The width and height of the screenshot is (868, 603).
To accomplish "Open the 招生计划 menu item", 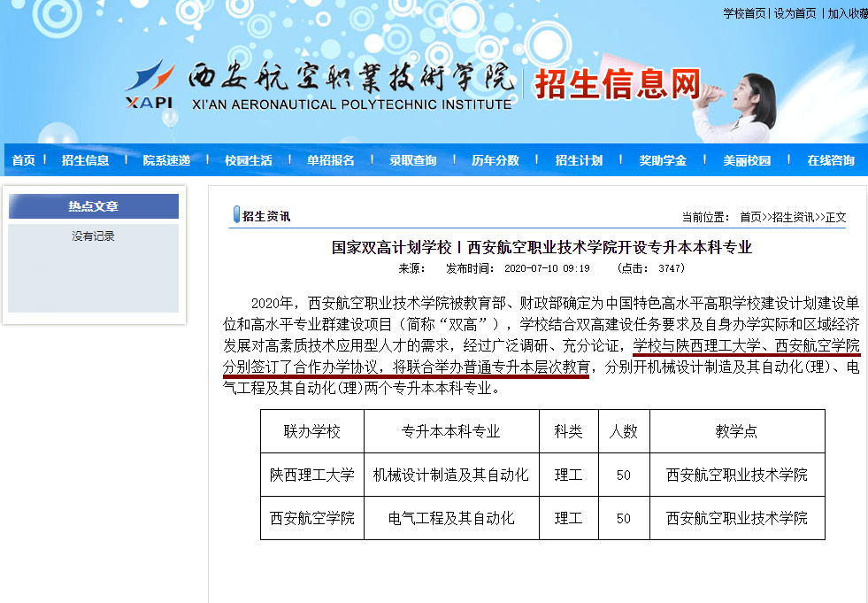I will point(579,160).
